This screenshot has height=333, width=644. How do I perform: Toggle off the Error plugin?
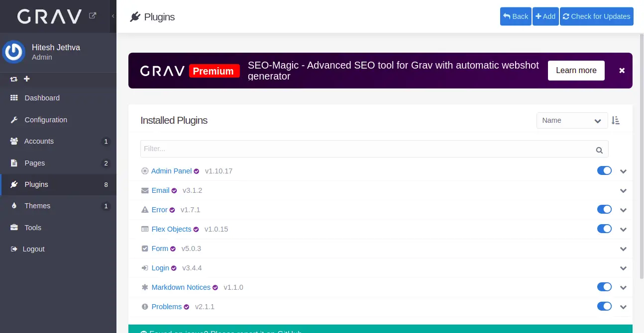point(604,209)
